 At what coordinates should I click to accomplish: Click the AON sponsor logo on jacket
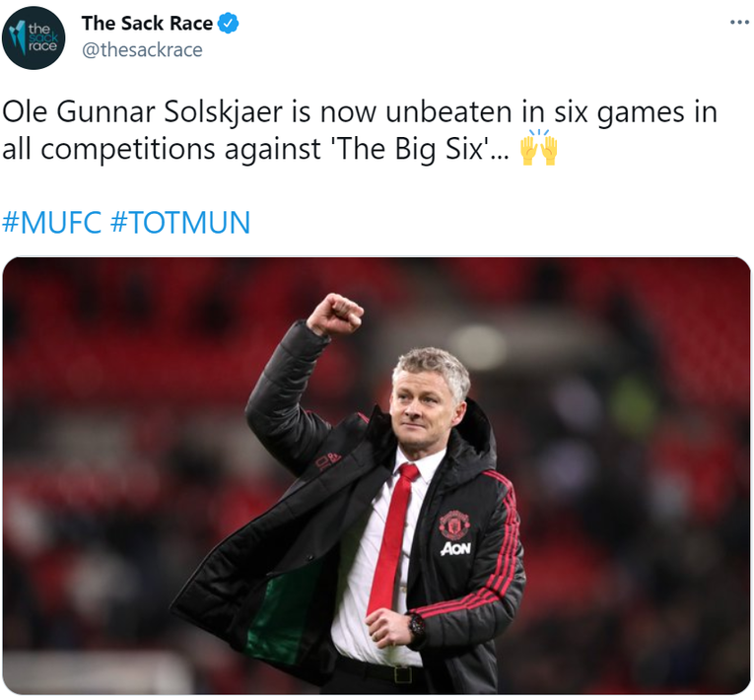tap(455, 548)
